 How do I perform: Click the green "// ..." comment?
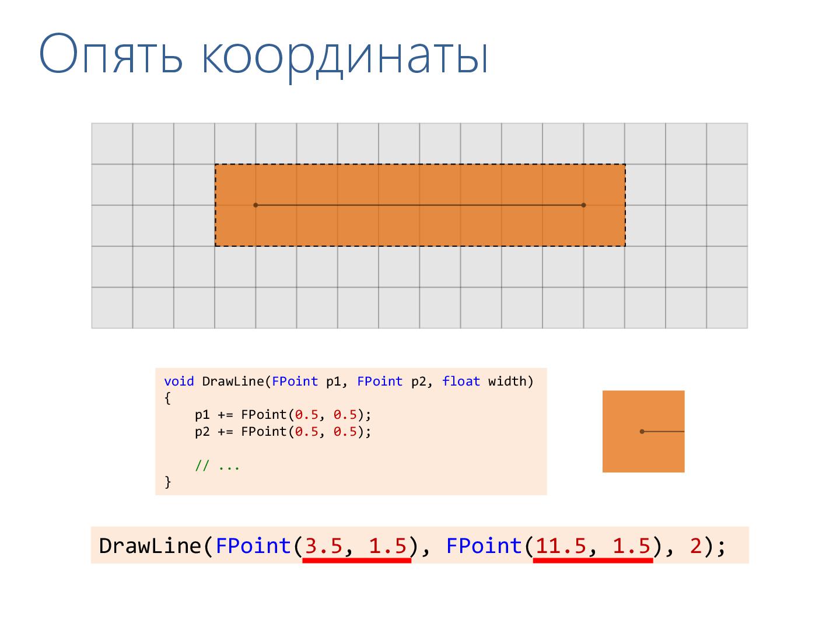pos(218,466)
